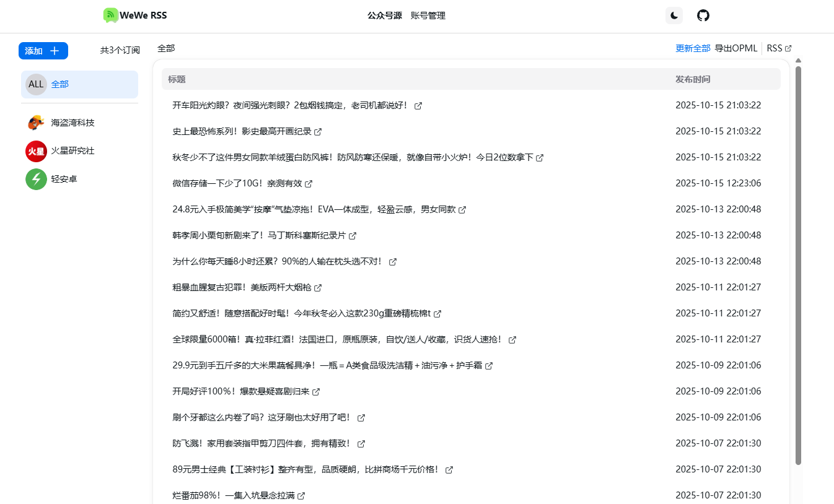Open external link icon for 开局好评100% article
The width and height of the screenshot is (834, 504).
pos(316,392)
